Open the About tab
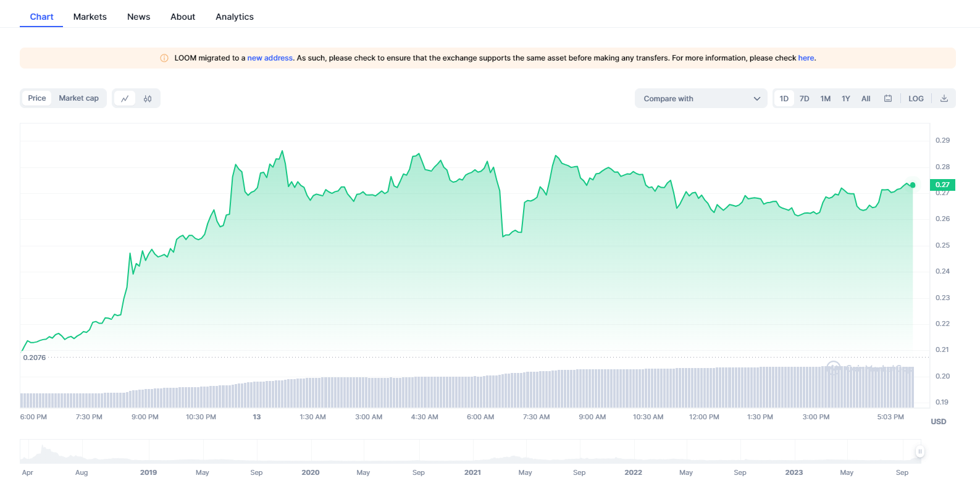980x494 pixels. tap(183, 17)
